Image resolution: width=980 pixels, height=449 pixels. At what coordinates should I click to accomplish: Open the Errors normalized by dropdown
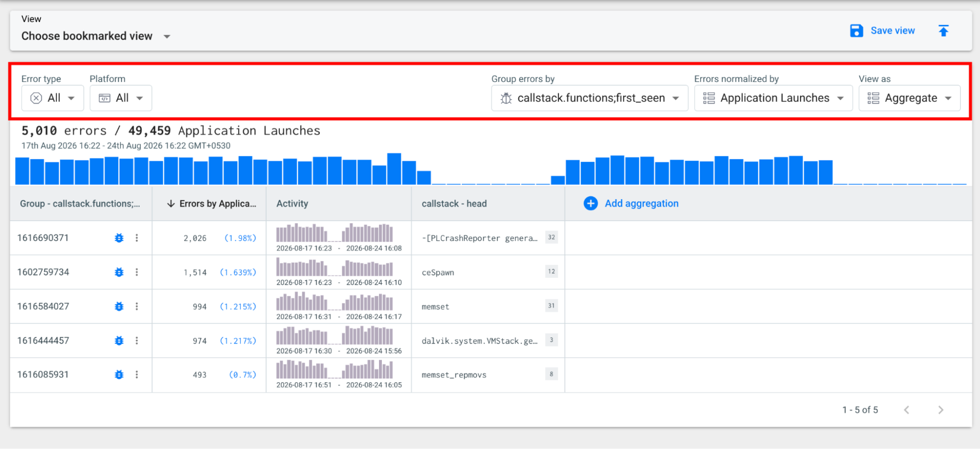click(x=774, y=98)
